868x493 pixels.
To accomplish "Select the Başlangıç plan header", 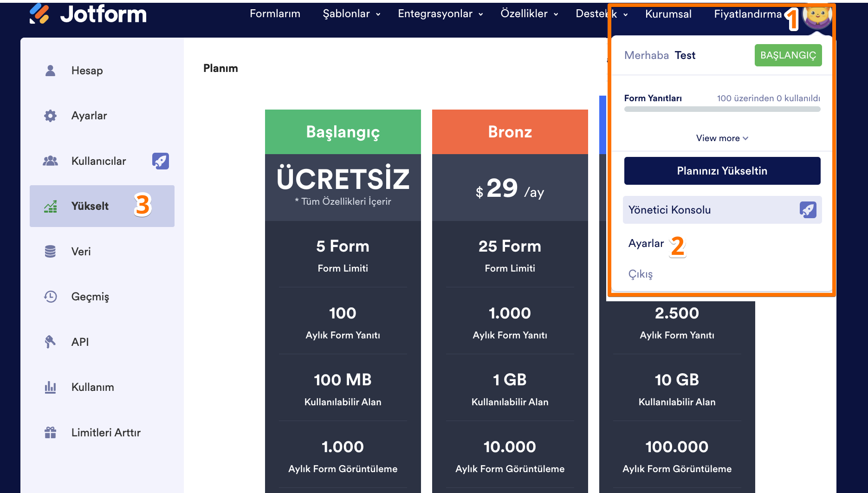I will click(343, 132).
